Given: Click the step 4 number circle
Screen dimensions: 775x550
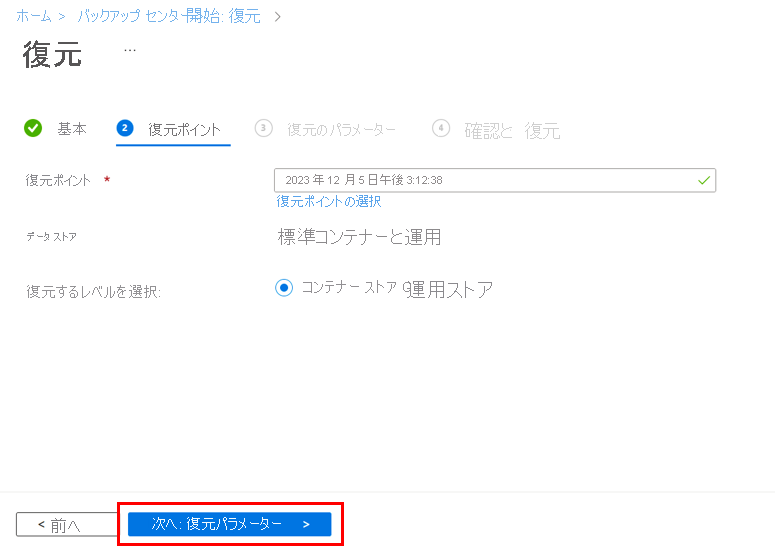Looking at the screenshot, I should 441,128.
